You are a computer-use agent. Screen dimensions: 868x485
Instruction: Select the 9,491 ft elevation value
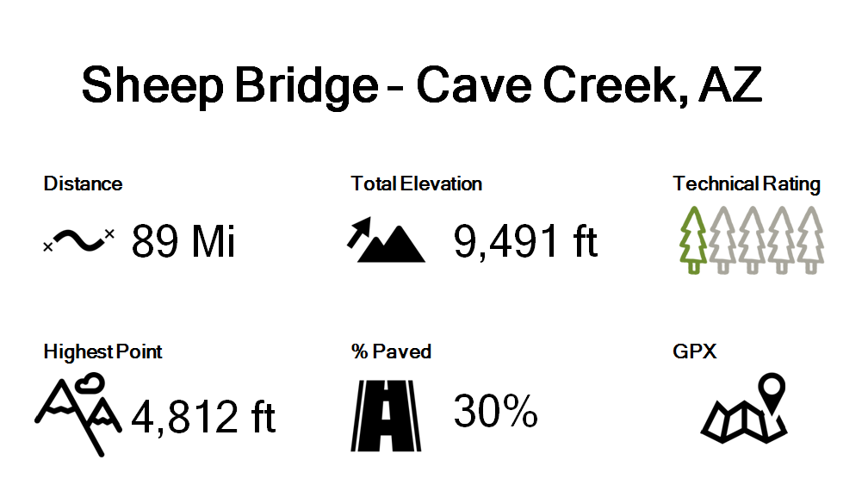(x=525, y=242)
